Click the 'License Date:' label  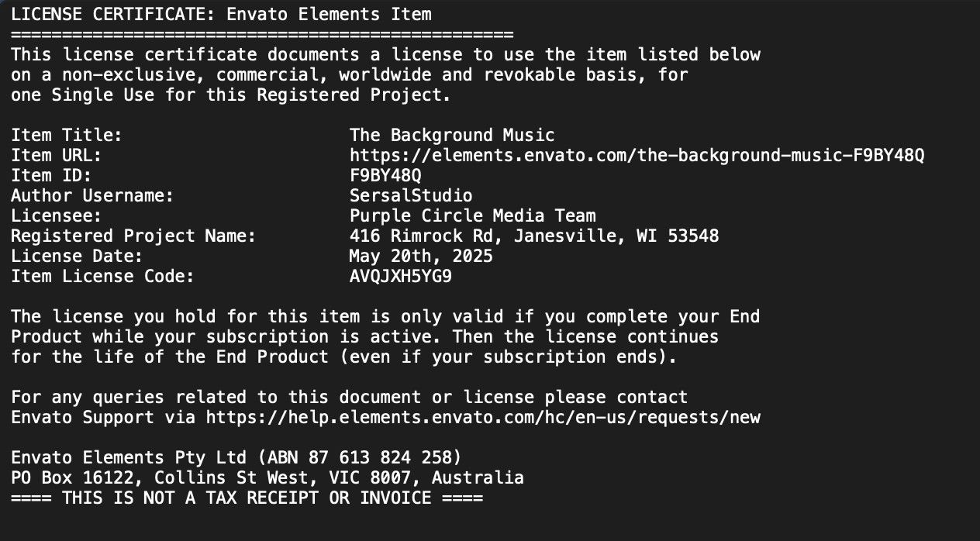coord(77,256)
